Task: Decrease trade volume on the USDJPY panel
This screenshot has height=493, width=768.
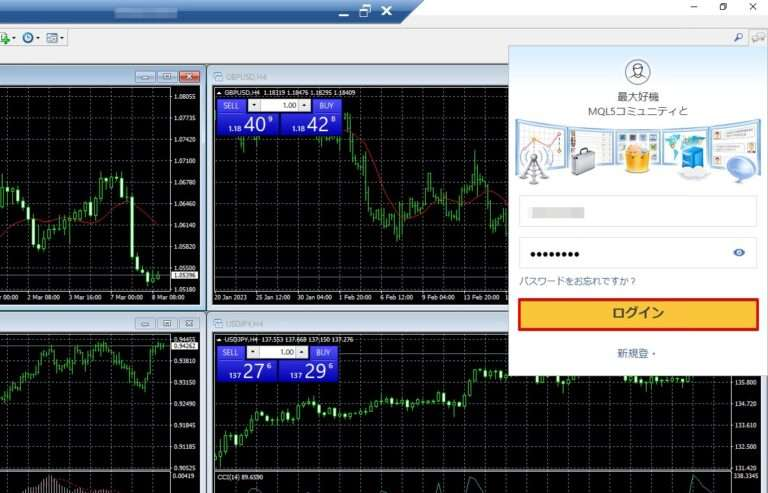Action: point(252,352)
